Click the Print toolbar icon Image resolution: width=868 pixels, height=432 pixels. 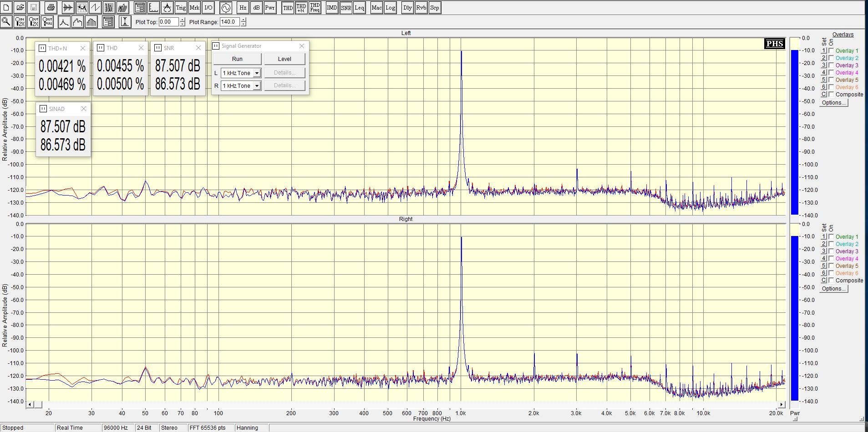51,8
